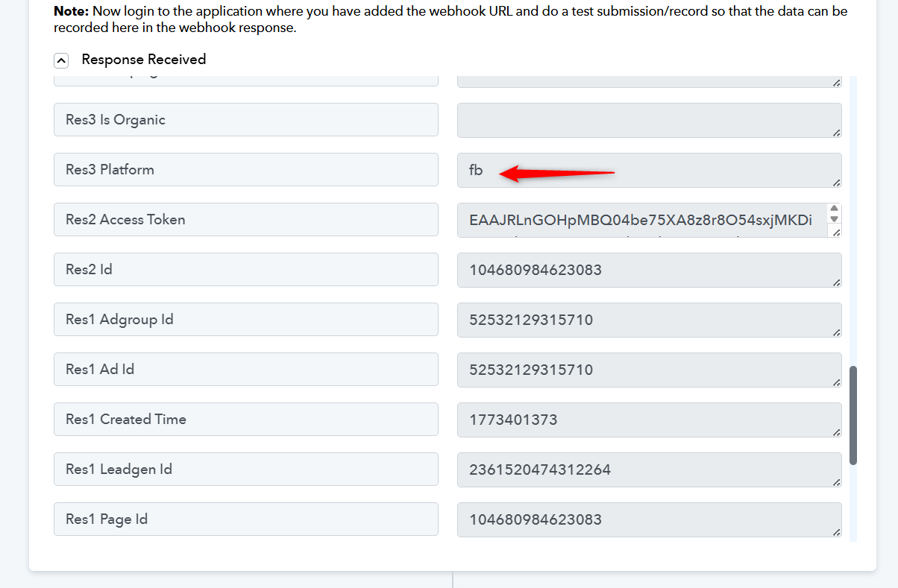The height and width of the screenshot is (588, 898).
Task: Click resize handle of Res1 Created Time field
Action: pyautogui.click(x=836, y=432)
